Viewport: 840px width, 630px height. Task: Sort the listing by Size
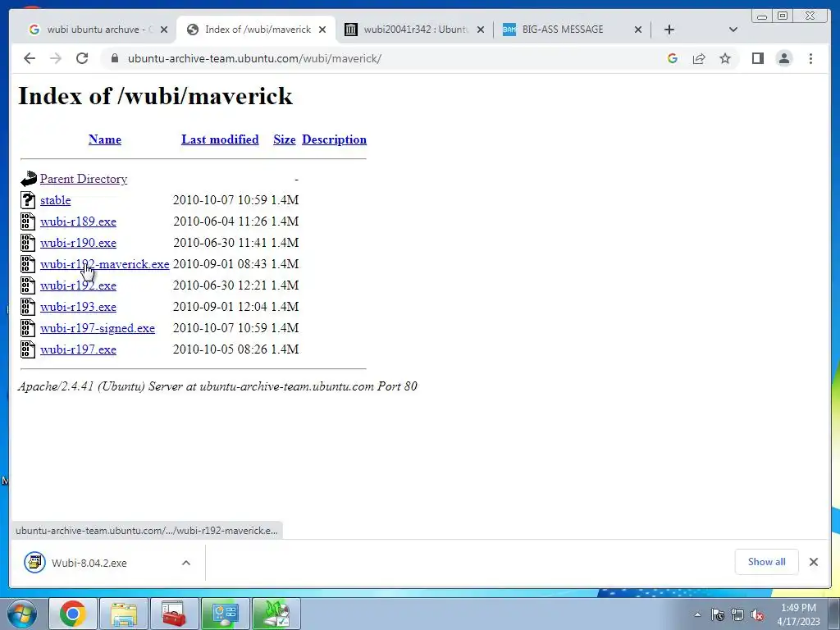coord(285,139)
